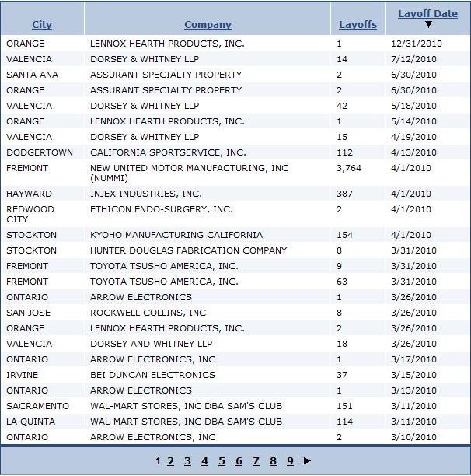The width and height of the screenshot is (471, 476).
Task: Select CALIFORNIA SPORTSERVICE, INC. company cell
Action: (x=168, y=152)
